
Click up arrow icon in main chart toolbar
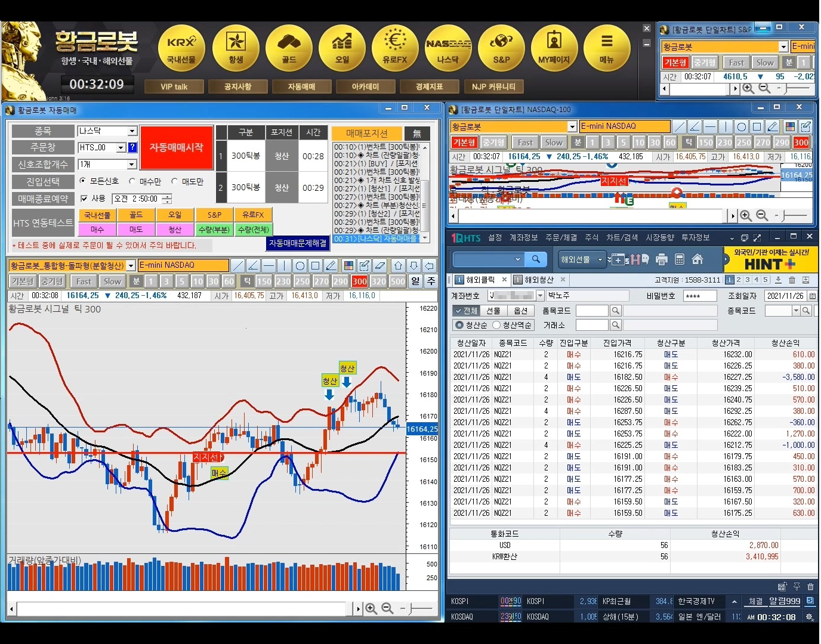(399, 265)
